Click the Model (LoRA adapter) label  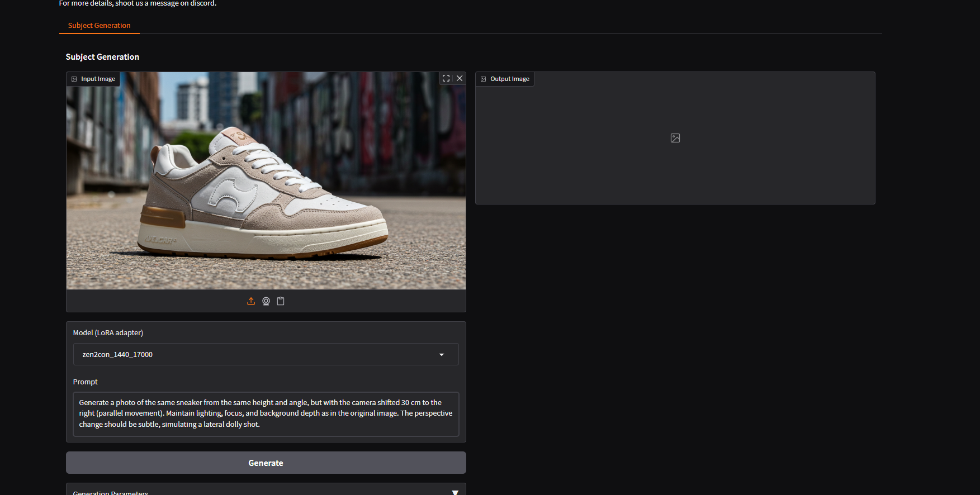click(108, 333)
